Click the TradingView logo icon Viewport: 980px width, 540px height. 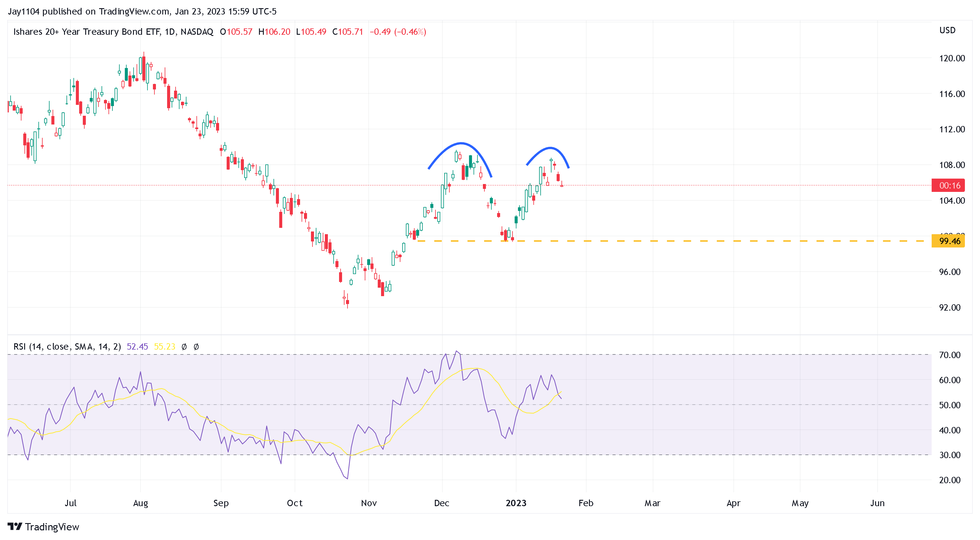tap(15, 527)
